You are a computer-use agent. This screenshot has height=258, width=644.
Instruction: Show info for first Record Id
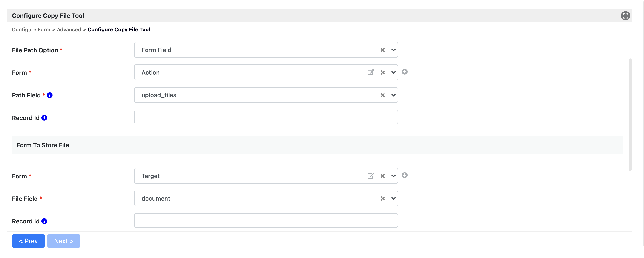pos(44,118)
